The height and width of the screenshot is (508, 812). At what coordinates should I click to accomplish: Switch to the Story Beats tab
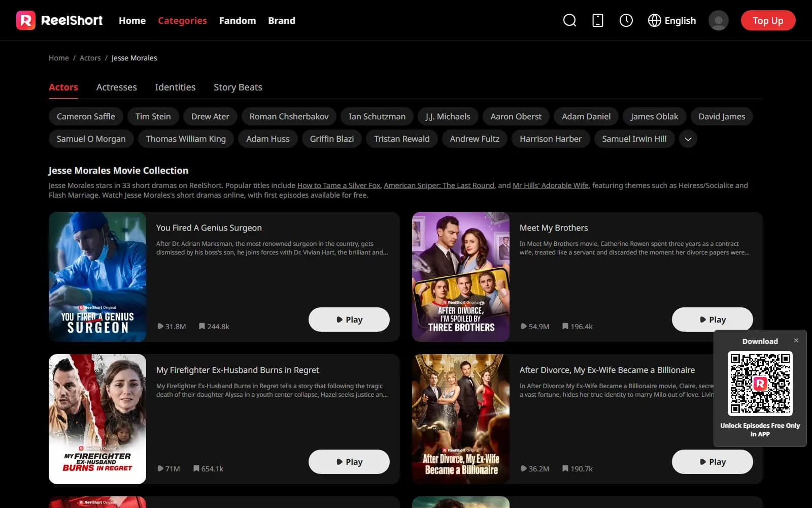click(238, 87)
